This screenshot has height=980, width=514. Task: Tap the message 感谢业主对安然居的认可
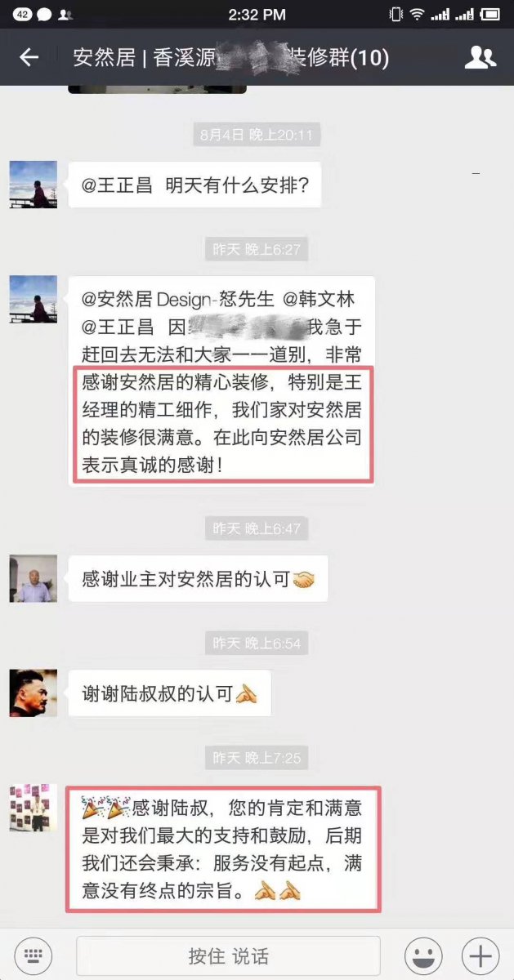[199, 579]
